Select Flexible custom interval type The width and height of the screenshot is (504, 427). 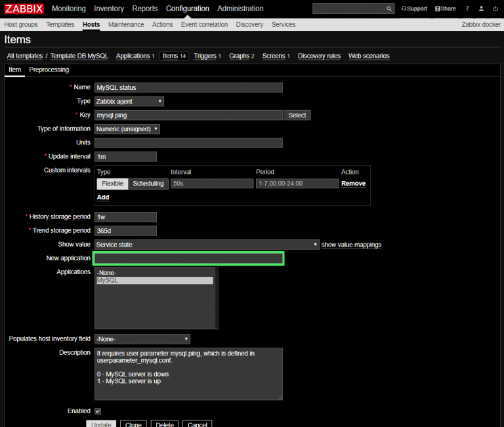click(x=112, y=184)
